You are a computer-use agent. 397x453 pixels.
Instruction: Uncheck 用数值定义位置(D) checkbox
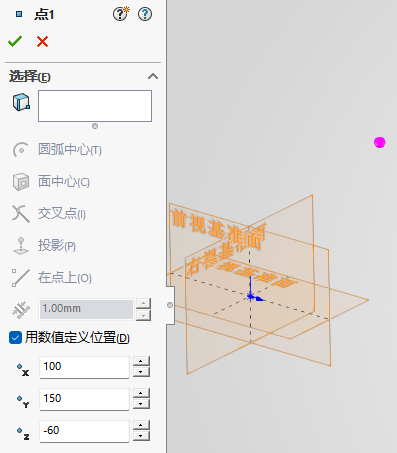pos(15,337)
